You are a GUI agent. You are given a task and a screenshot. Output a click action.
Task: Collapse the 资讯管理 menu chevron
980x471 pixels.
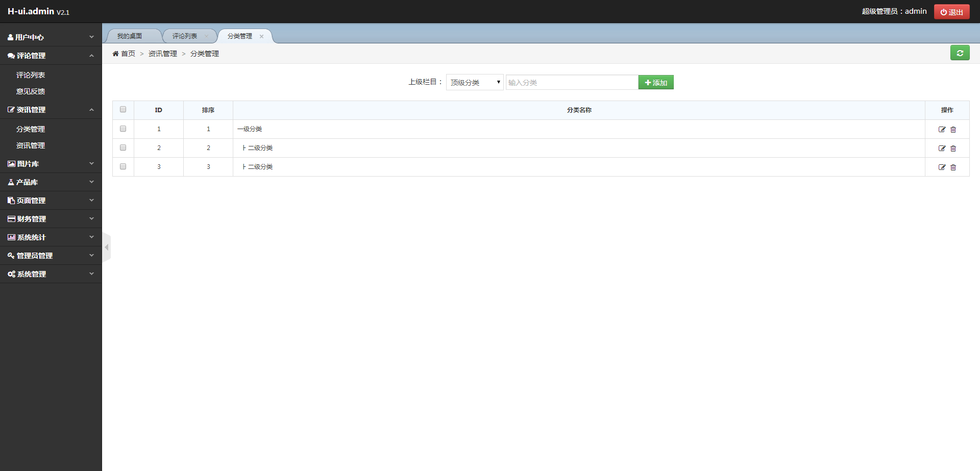click(91, 109)
